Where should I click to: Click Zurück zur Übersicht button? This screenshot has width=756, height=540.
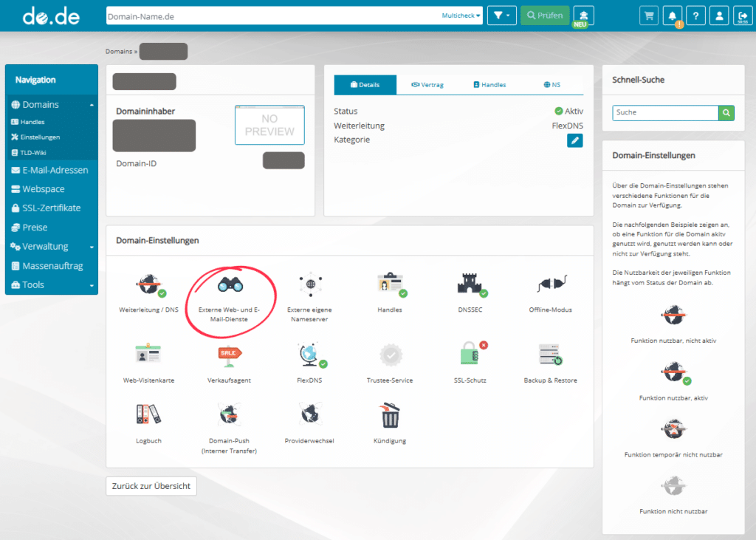151,486
